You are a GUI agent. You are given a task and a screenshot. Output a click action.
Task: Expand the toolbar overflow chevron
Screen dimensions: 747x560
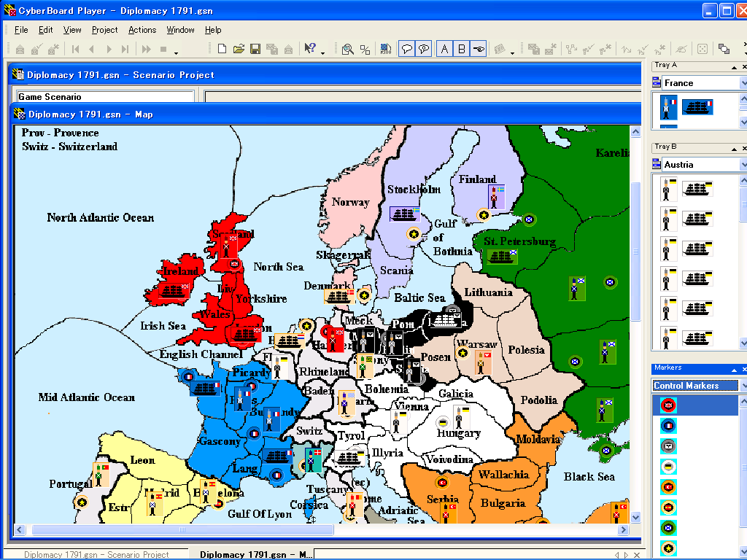coord(745,45)
